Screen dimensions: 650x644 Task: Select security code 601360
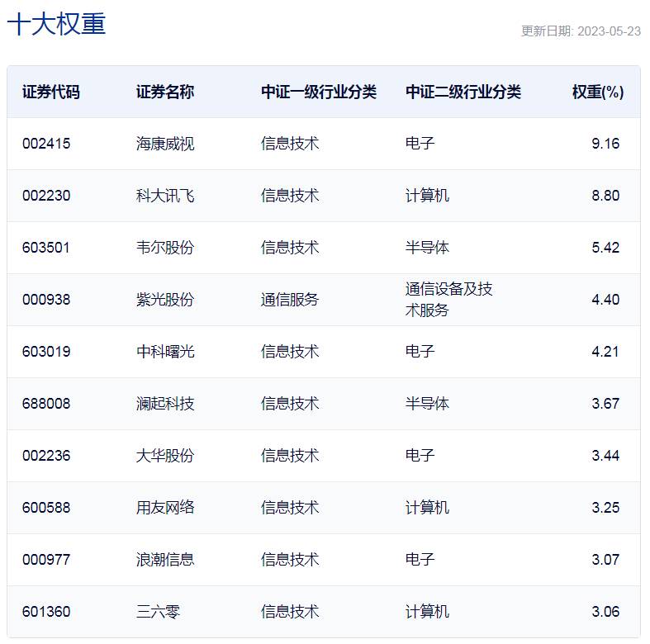pos(46,612)
